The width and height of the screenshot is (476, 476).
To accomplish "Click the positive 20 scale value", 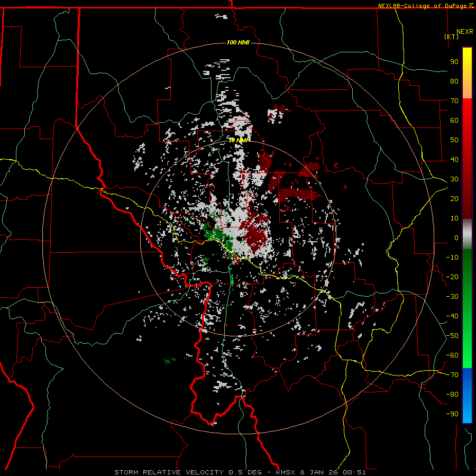I will (x=454, y=198).
